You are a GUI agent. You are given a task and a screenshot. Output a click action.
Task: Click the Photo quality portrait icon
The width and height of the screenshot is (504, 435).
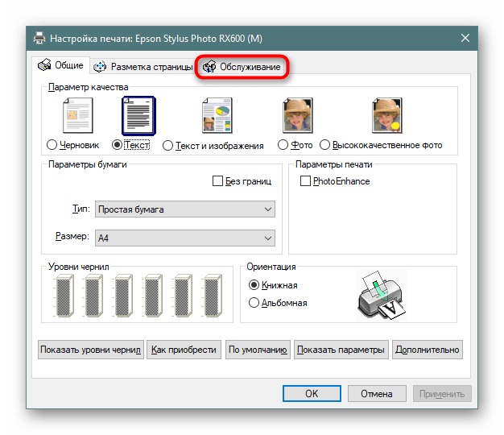click(x=298, y=115)
